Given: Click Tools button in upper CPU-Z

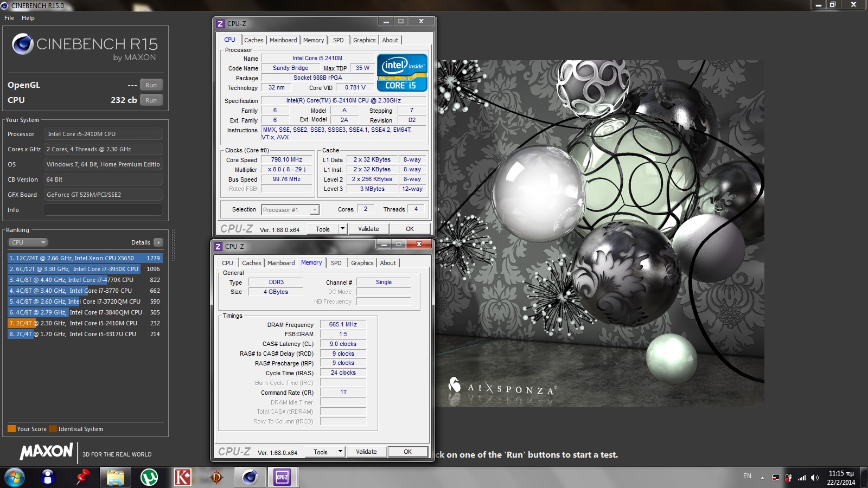Looking at the screenshot, I should [x=323, y=229].
